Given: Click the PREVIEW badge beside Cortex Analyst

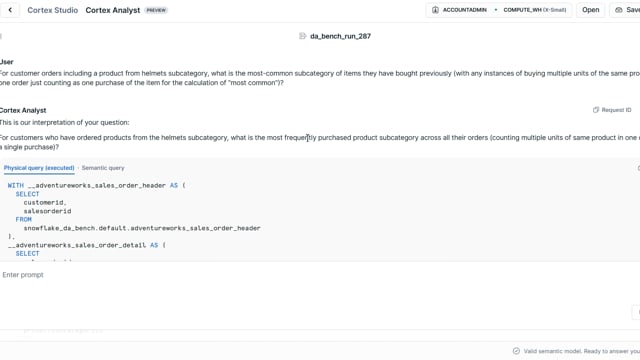Looking at the screenshot, I should tap(156, 10).
